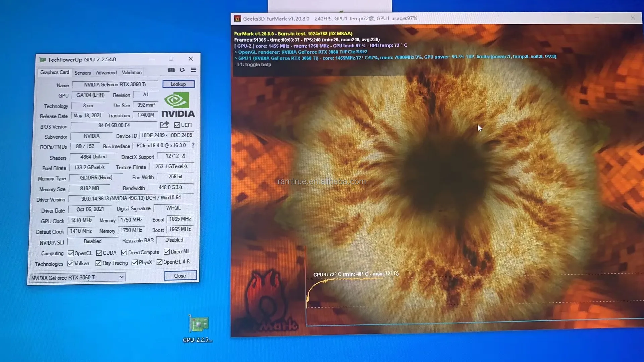Open the Validation tab

131,72
